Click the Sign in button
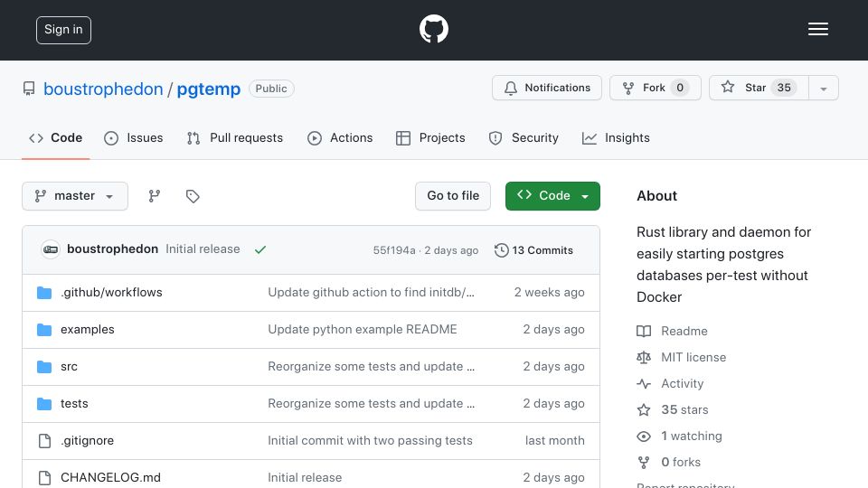 click(63, 30)
